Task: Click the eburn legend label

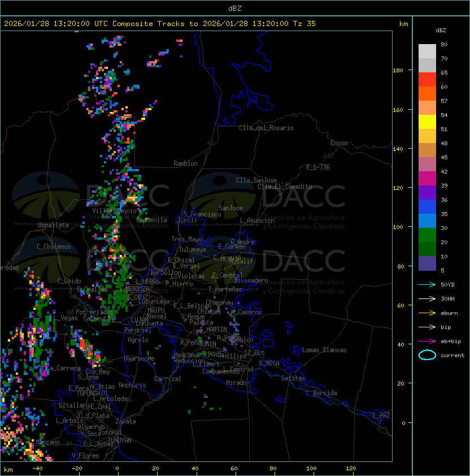Action: pos(449,313)
